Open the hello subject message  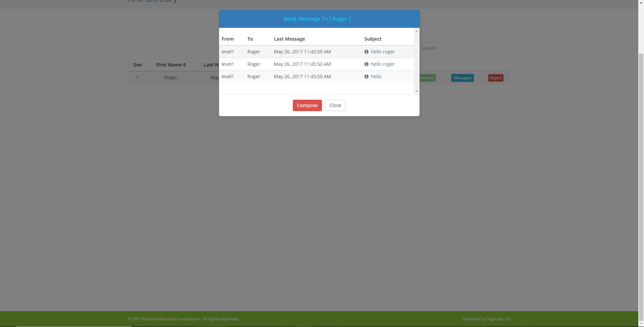(376, 77)
